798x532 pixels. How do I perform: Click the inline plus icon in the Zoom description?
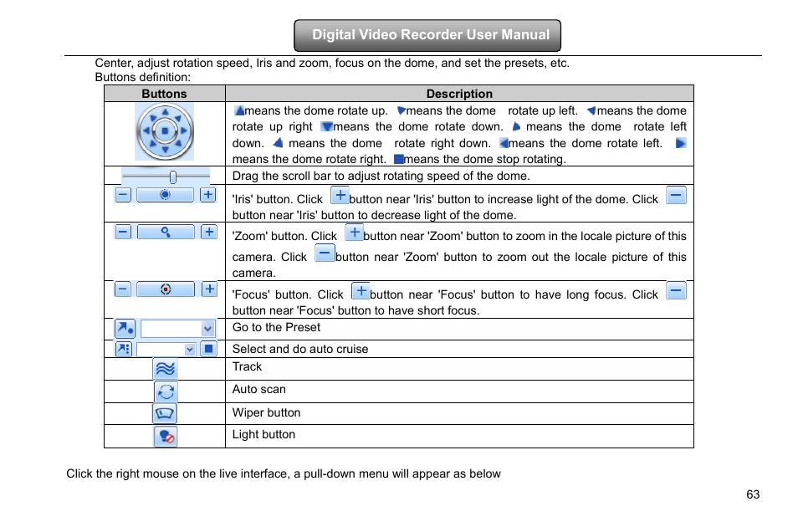click(354, 233)
